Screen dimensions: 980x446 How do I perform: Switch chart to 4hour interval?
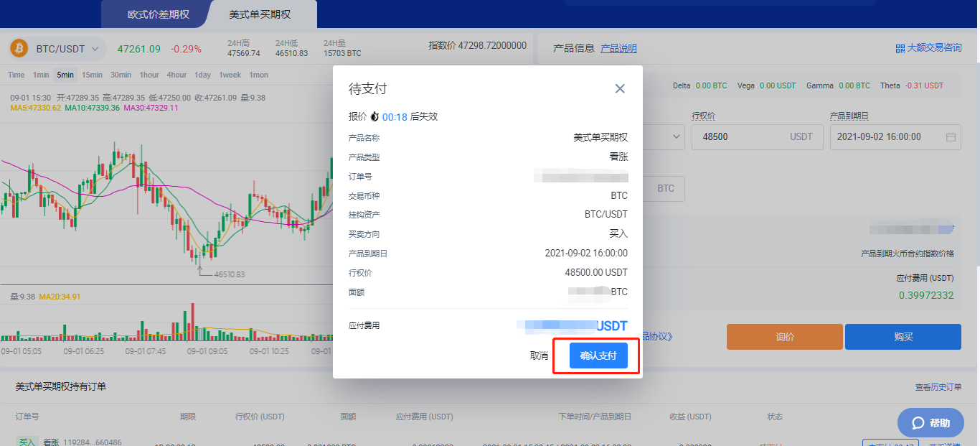click(176, 75)
